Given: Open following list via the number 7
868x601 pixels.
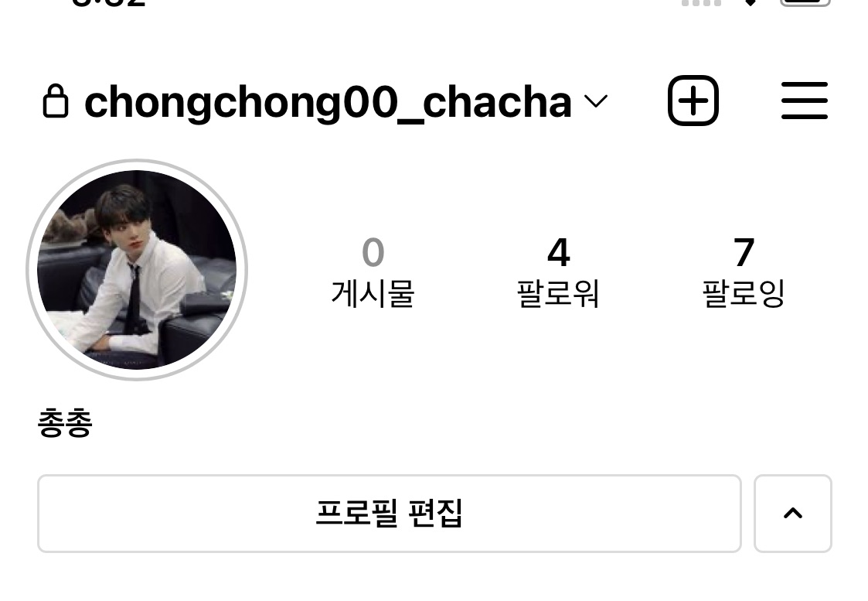Looking at the screenshot, I should 744,253.
